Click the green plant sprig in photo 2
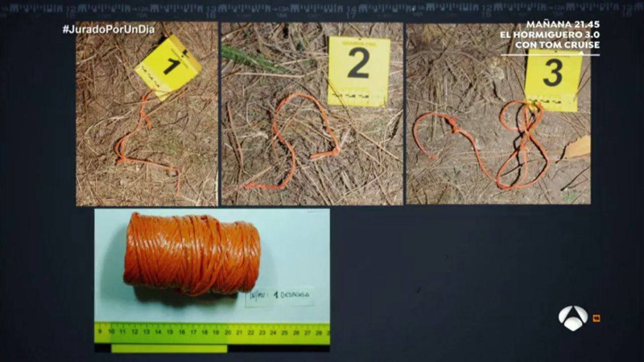This screenshot has width=644, height=362. coord(249,59)
